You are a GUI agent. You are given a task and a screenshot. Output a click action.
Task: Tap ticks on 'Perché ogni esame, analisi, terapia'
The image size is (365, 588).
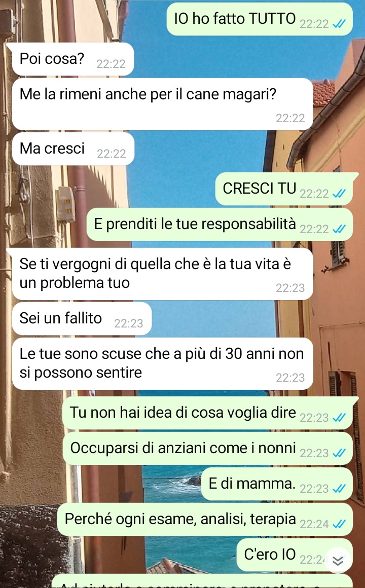coord(339,524)
